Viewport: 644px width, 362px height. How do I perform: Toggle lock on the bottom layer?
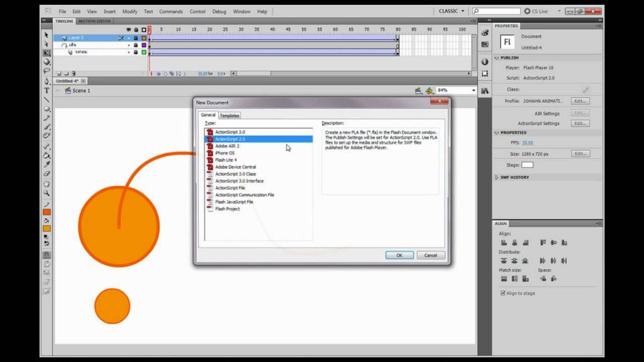[x=136, y=53]
